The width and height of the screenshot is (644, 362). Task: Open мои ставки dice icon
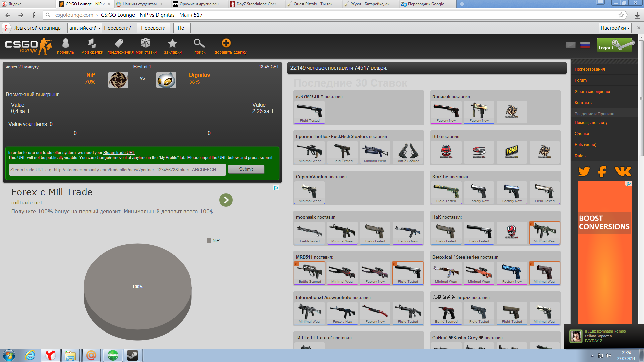(x=146, y=43)
